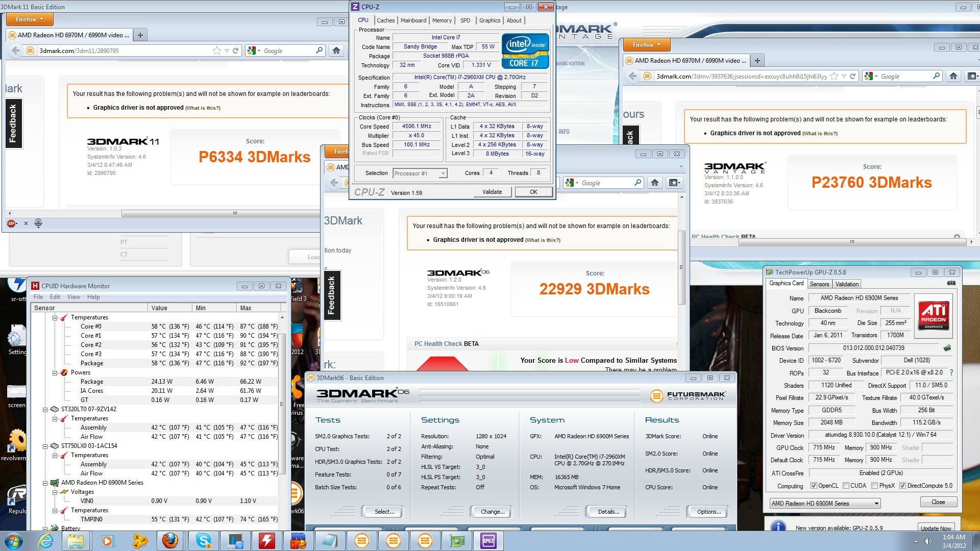Click the 3dmark.com/3dm11/2890795 address field
Image resolution: width=980 pixels, height=551 pixels.
point(125,51)
